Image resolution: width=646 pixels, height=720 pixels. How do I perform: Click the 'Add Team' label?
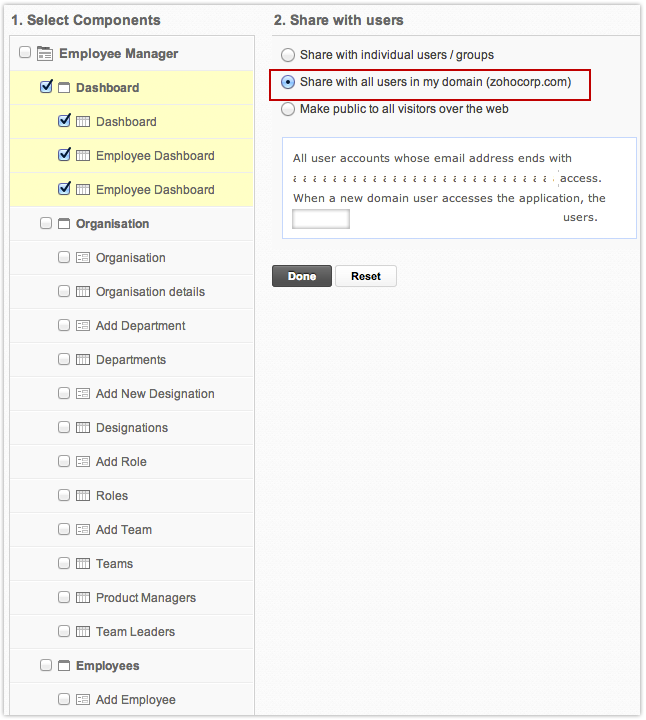(x=124, y=529)
